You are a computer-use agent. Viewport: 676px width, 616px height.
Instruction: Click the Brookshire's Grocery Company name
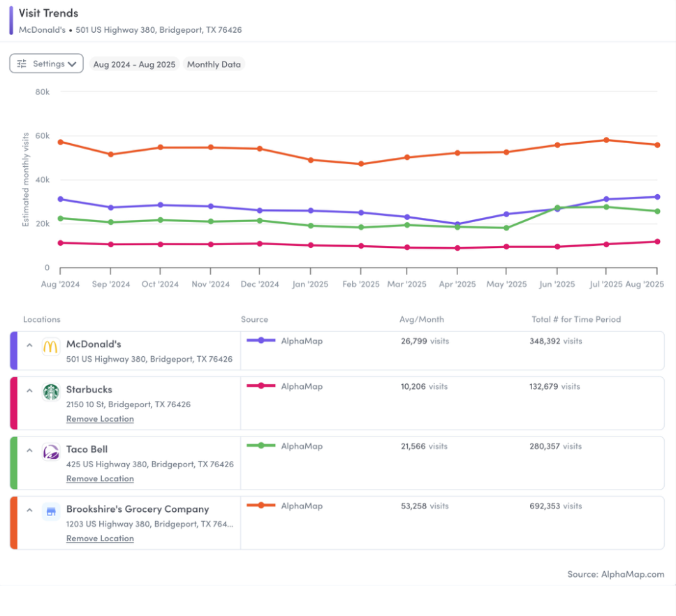click(x=138, y=509)
